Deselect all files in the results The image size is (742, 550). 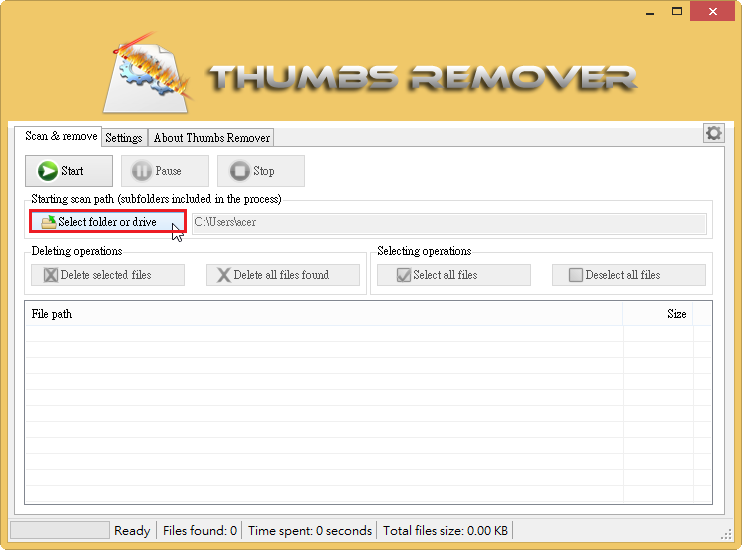621,275
